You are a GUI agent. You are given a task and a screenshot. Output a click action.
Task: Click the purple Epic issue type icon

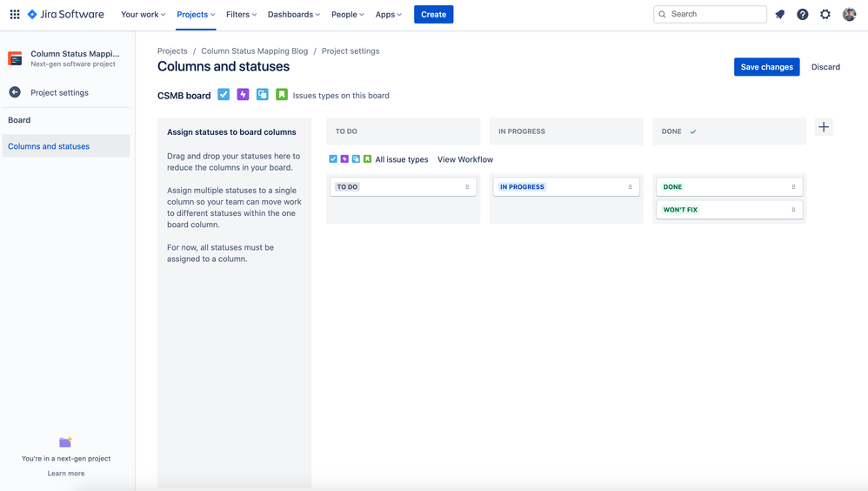(243, 95)
